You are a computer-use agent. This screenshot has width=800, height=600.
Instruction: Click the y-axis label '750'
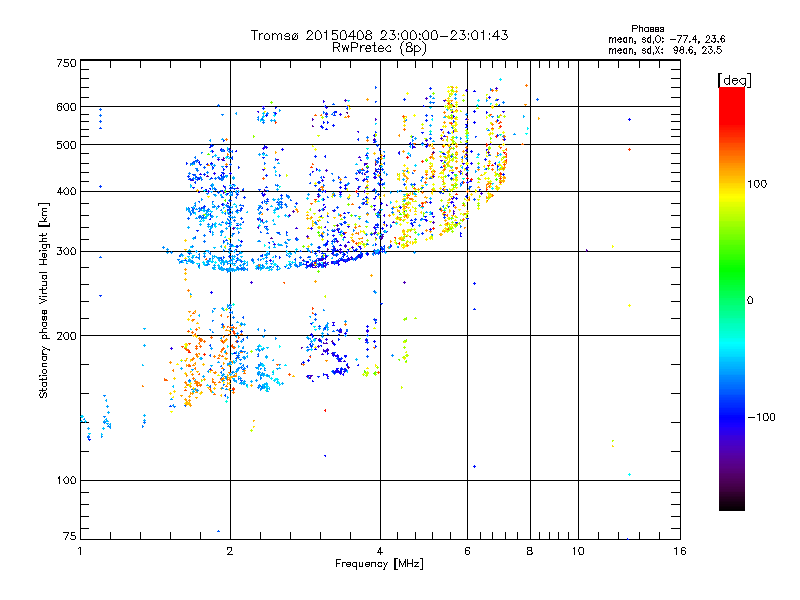66,63
